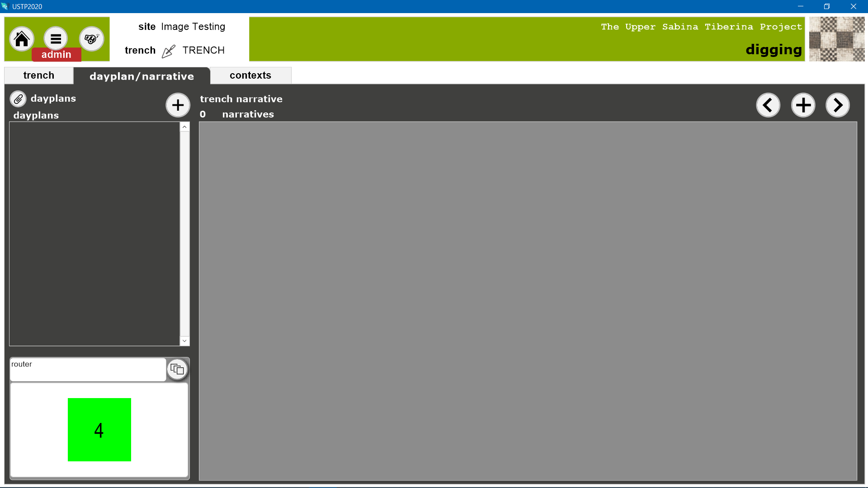
Task: Click the red admin badge
Action: tap(57, 55)
